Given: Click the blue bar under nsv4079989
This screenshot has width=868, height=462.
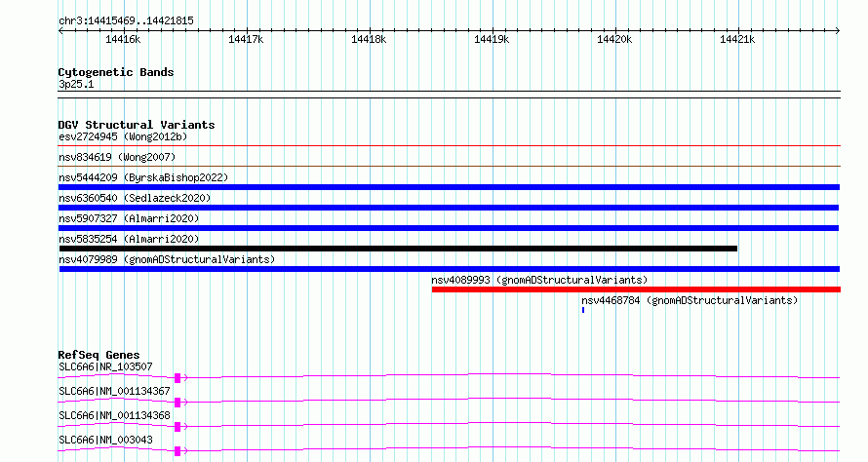Looking at the screenshot, I should coord(450,269).
